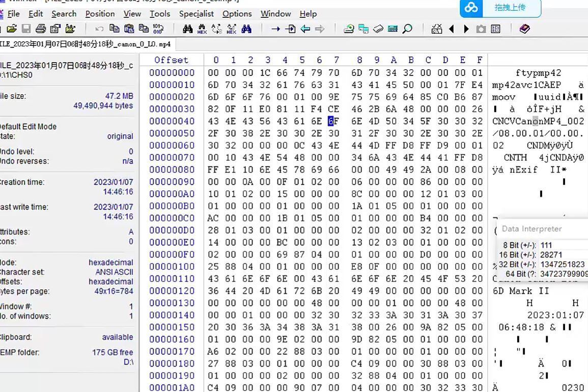Open the Search menu
The image size is (588, 392).
[x=64, y=14]
